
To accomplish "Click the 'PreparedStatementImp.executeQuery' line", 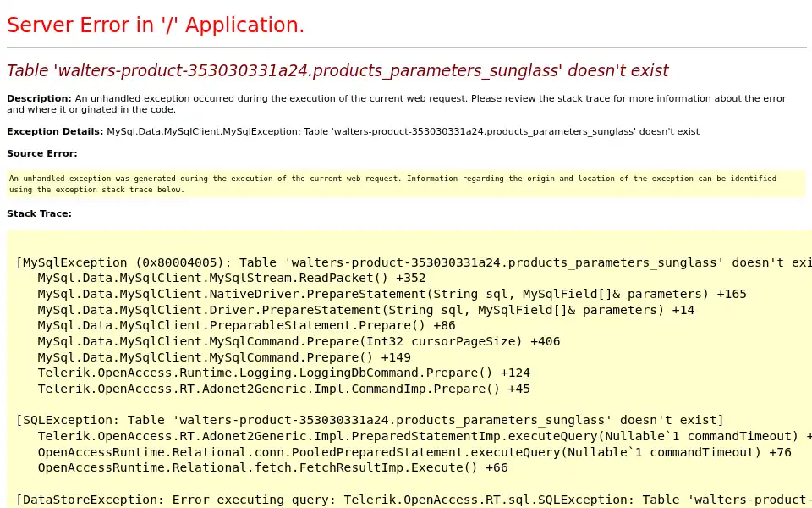I will click(x=425, y=436).
